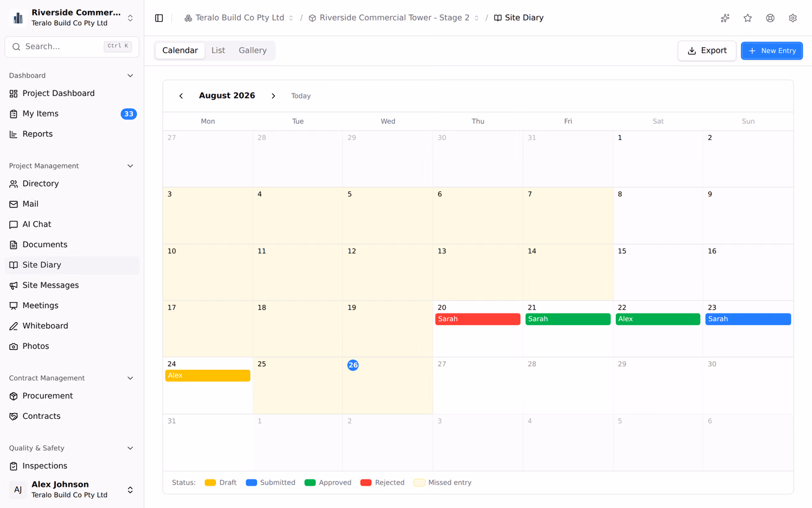Click the AI sparkles icon in header

pyautogui.click(x=725, y=18)
